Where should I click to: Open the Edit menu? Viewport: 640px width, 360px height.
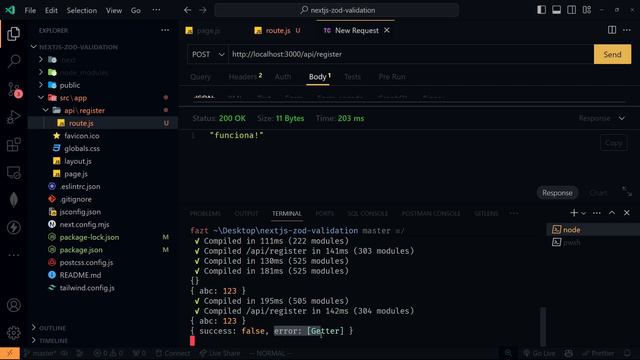(51, 10)
